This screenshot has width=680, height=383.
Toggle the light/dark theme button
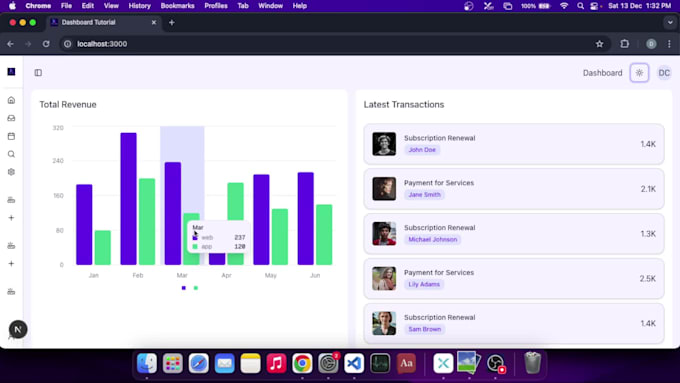(x=639, y=73)
